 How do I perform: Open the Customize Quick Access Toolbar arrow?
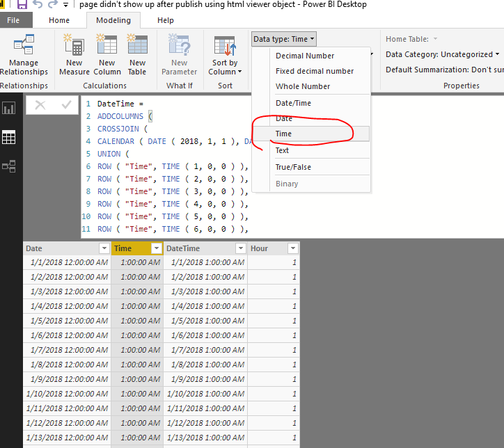tap(65, 5)
